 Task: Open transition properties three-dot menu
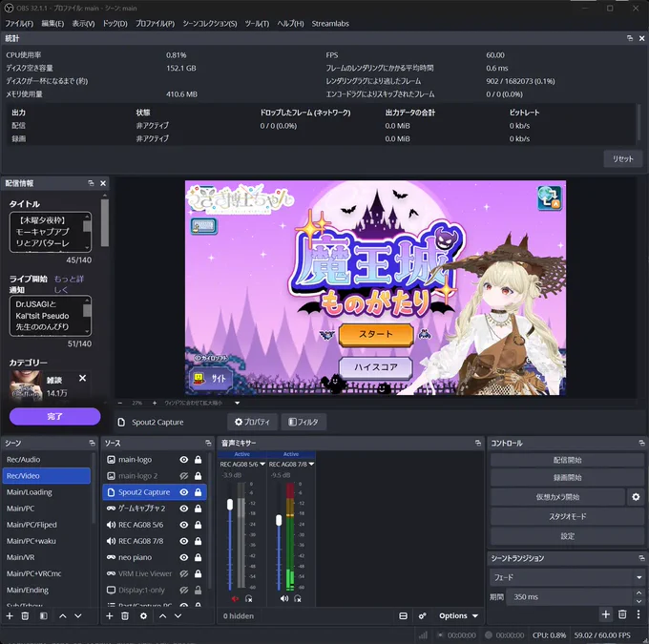tap(638, 614)
